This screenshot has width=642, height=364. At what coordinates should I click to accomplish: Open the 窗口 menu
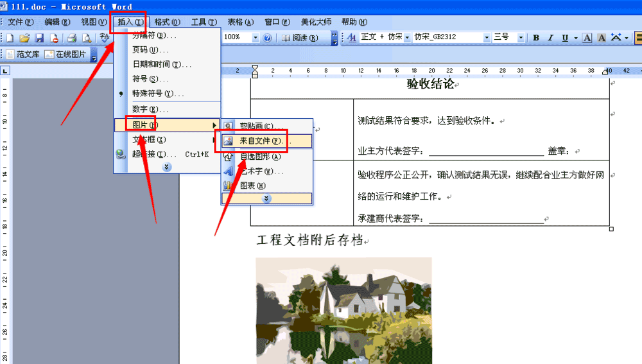click(x=277, y=22)
